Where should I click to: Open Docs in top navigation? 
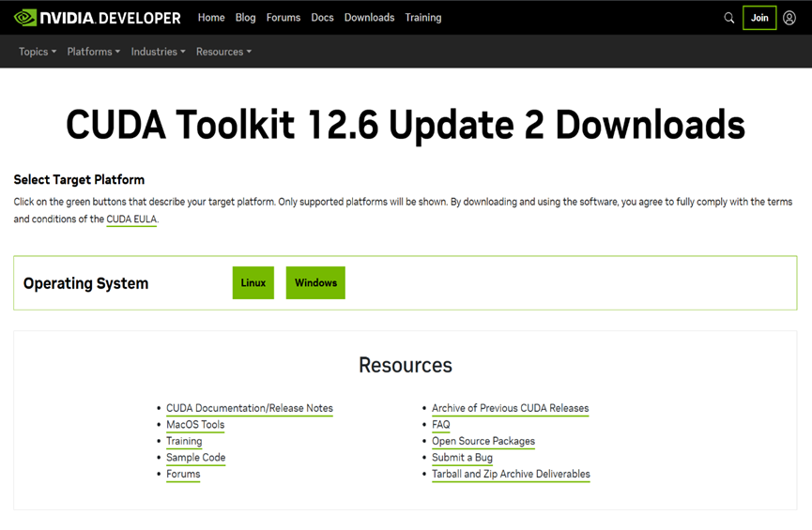click(322, 18)
